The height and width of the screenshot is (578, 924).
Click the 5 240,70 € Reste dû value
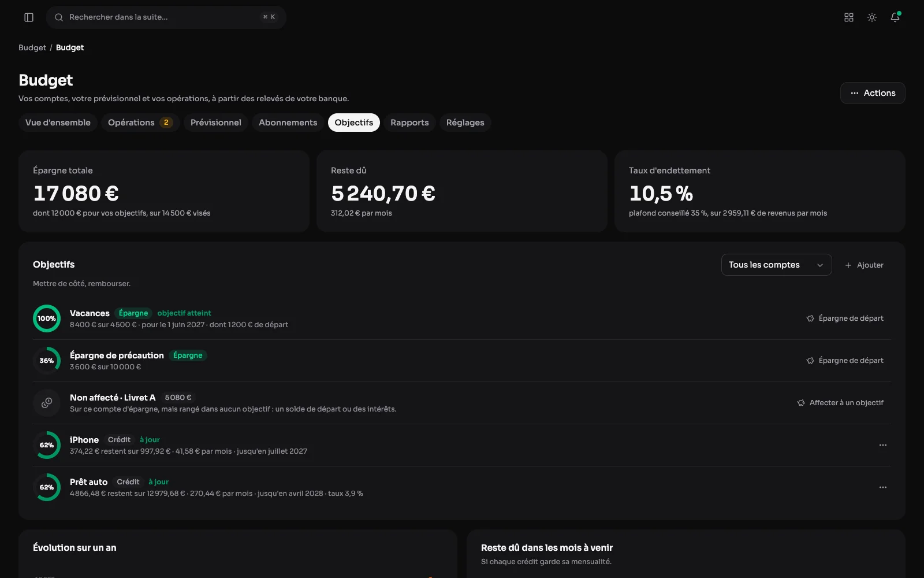[x=383, y=194]
